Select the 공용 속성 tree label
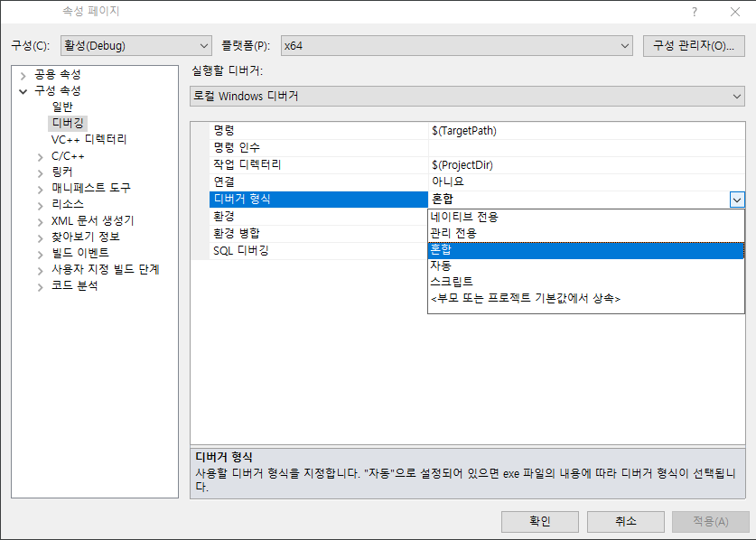The height and width of the screenshot is (540, 756). tap(58, 74)
